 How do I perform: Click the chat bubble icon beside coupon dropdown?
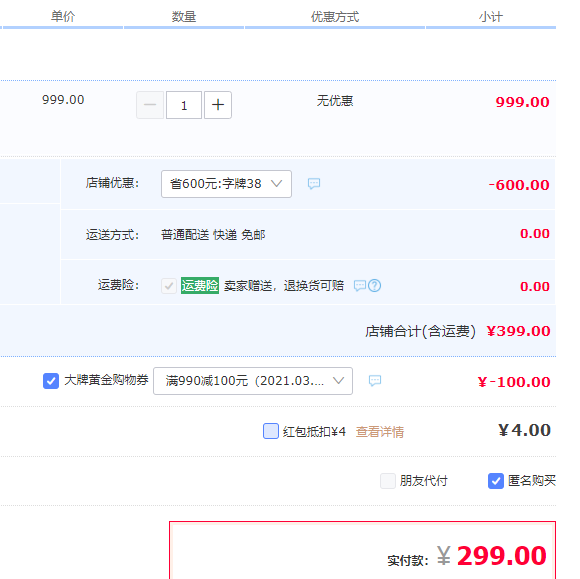point(375,380)
